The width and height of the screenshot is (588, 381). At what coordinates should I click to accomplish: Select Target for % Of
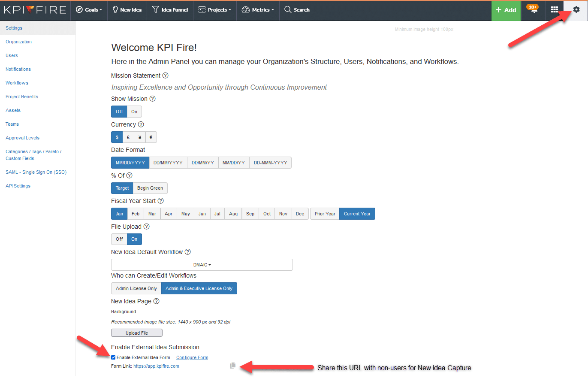click(x=122, y=188)
